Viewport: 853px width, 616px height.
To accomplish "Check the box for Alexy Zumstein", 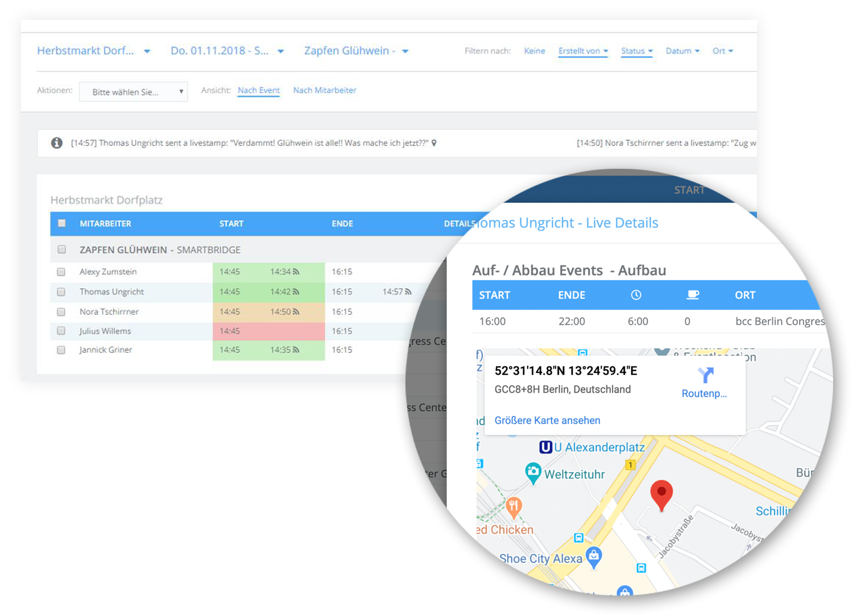I will (x=61, y=272).
